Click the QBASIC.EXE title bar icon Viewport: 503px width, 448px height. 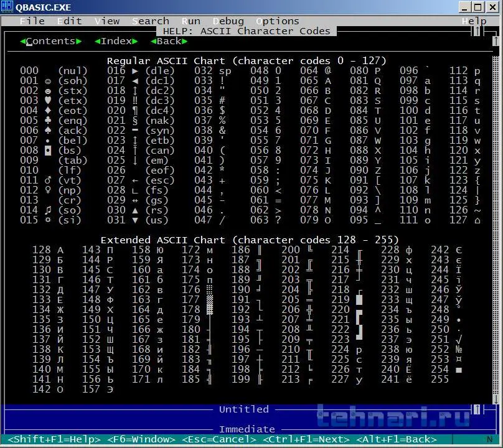point(7,7)
